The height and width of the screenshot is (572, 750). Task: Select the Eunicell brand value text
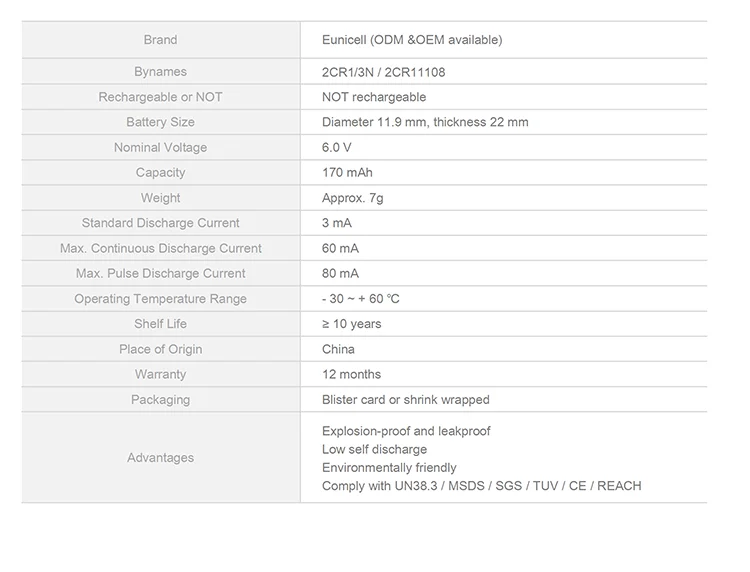(412, 40)
